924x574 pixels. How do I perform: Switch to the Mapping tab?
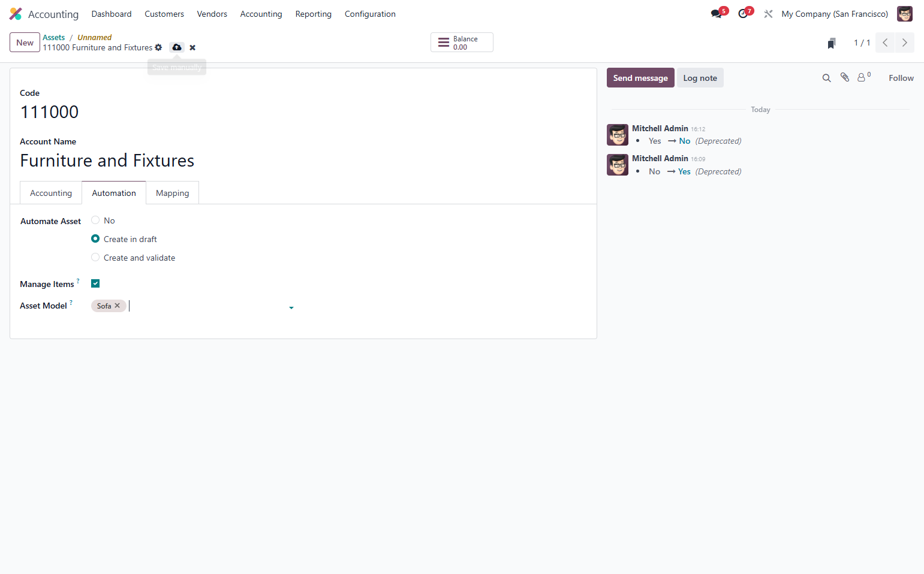point(173,193)
